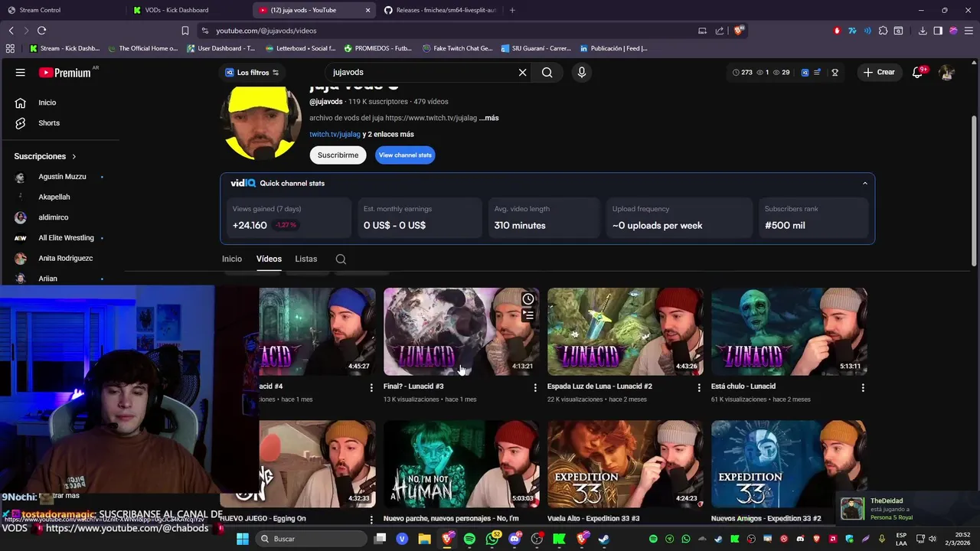Switch to Releases GitHub tab
980x551 pixels.
coord(439,10)
